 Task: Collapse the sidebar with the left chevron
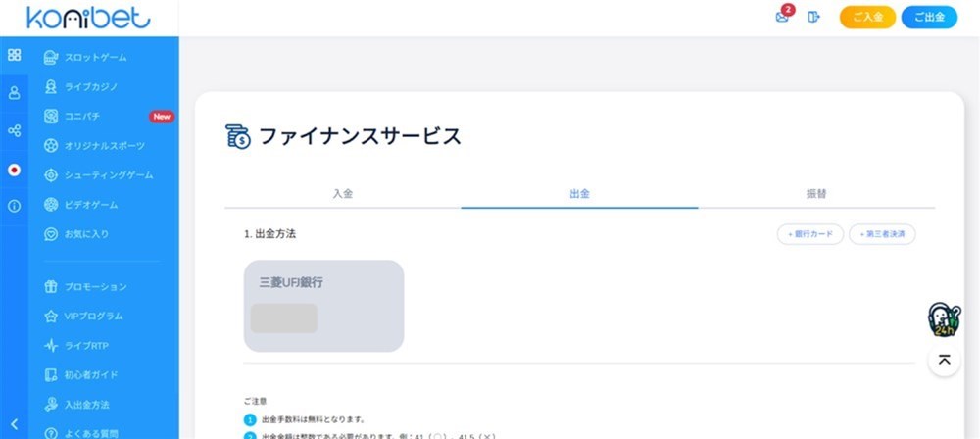click(x=14, y=423)
